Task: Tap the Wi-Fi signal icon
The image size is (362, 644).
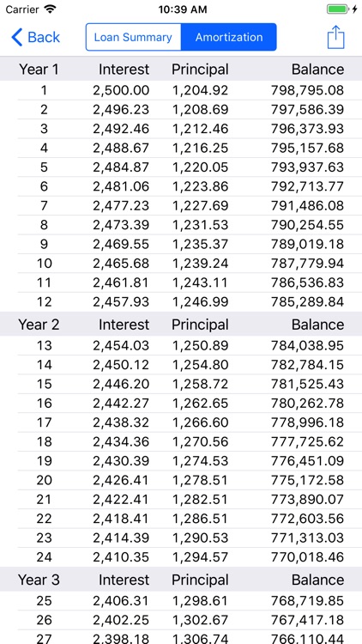Action: coord(50,9)
